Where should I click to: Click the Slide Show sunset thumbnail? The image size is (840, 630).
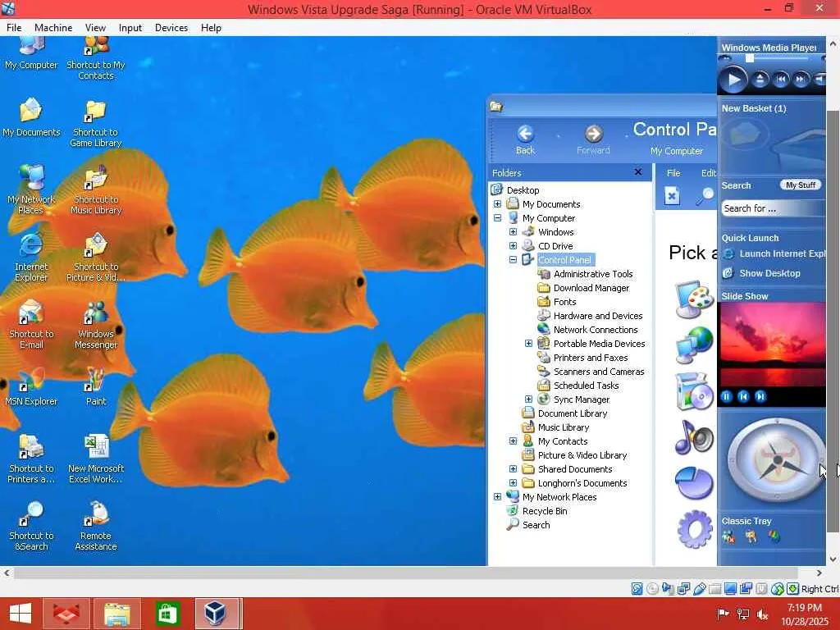point(772,345)
